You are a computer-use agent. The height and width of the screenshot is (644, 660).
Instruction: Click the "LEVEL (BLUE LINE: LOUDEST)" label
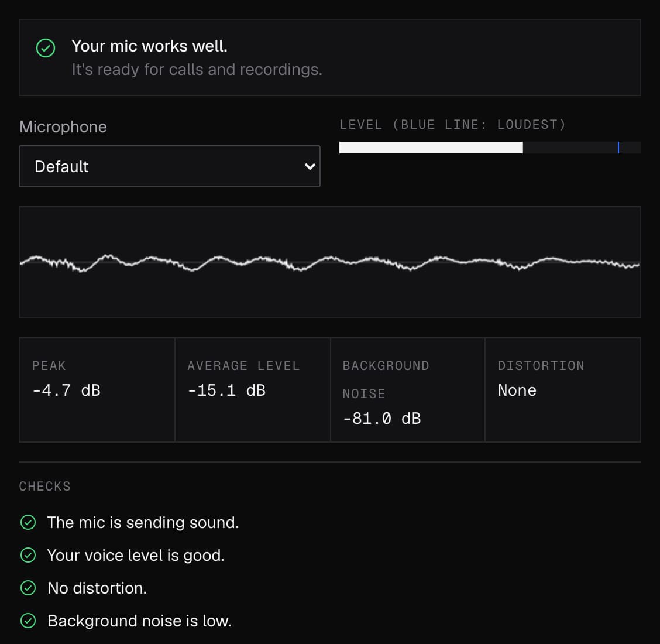(x=453, y=125)
